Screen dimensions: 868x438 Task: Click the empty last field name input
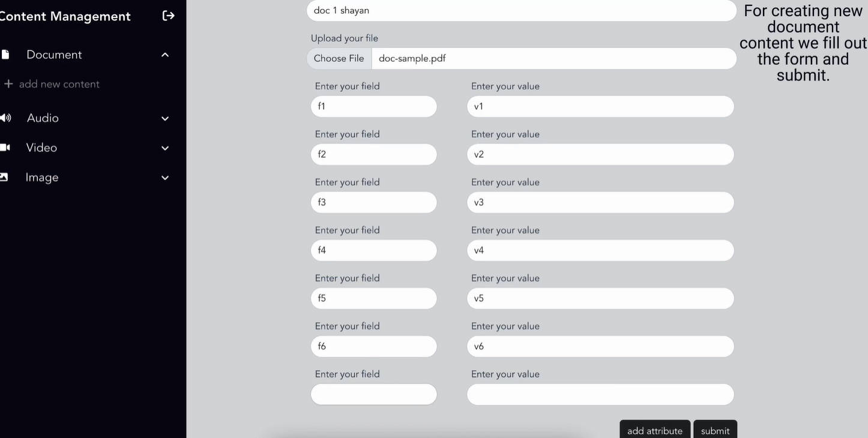[373, 394]
